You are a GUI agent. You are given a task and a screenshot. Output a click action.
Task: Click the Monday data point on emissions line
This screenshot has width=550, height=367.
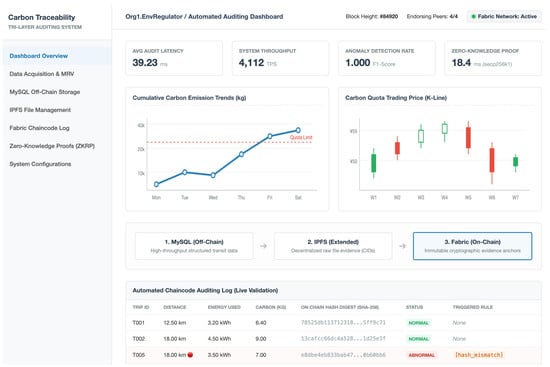[156, 184]
